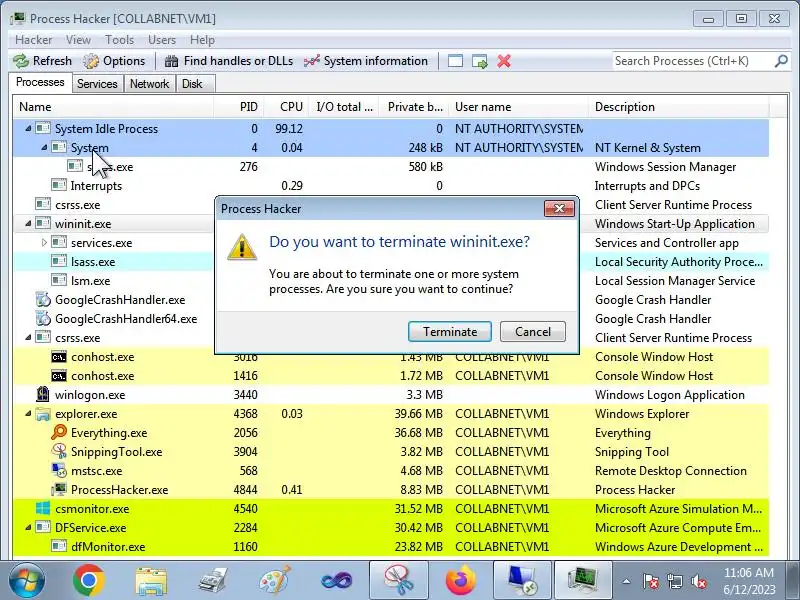800x600 pixels.
Task: Click the Snipping Tool taskbar button
Action: [x=398, y=580]
